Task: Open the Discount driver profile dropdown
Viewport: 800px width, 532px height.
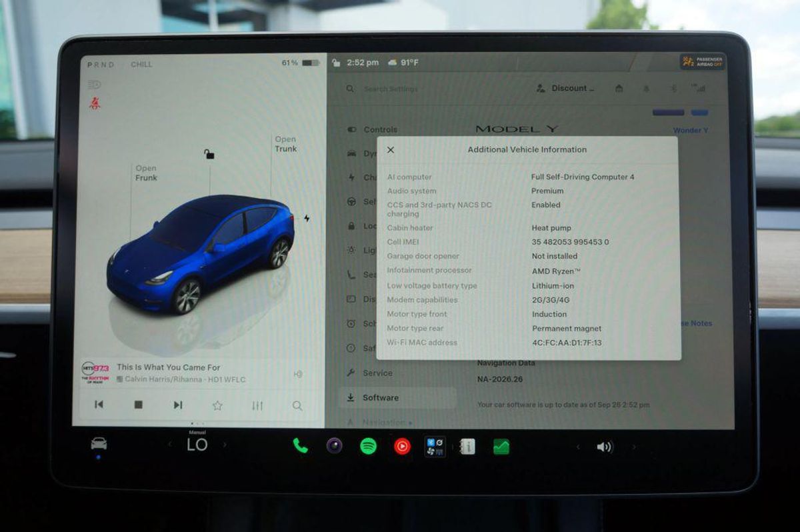Action: [x=565, y=88]
